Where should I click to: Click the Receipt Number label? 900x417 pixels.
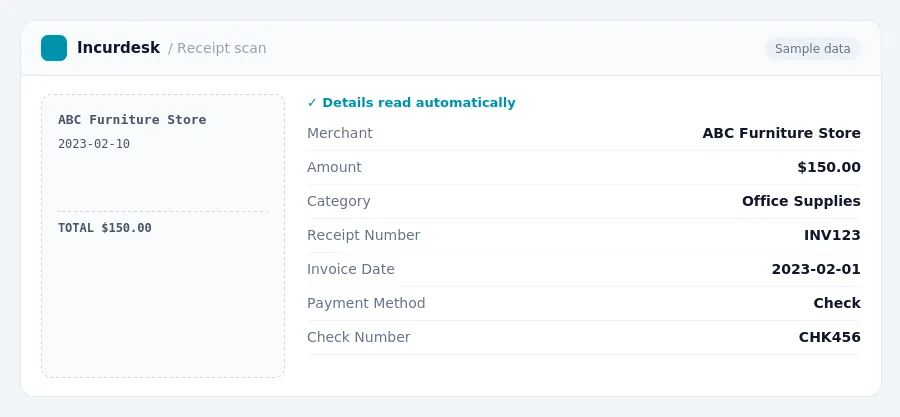click(x=363, y=235)
